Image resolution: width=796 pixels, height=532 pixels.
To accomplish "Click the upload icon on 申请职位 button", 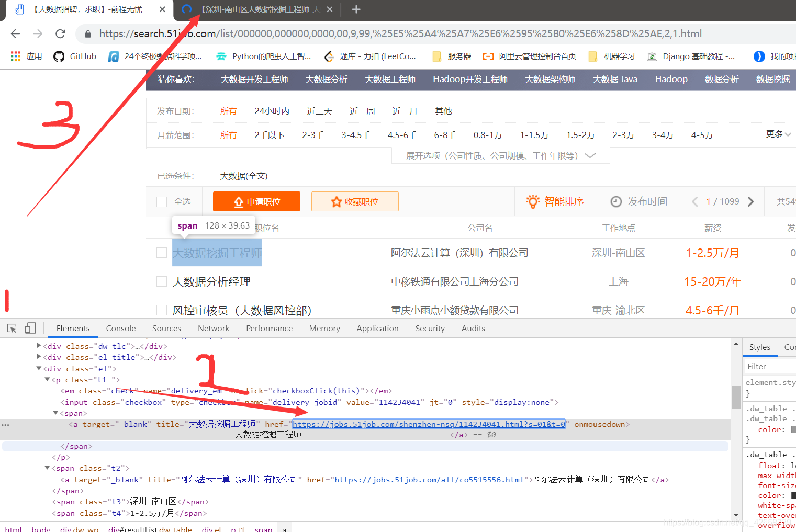I will [x=239, y=202].
